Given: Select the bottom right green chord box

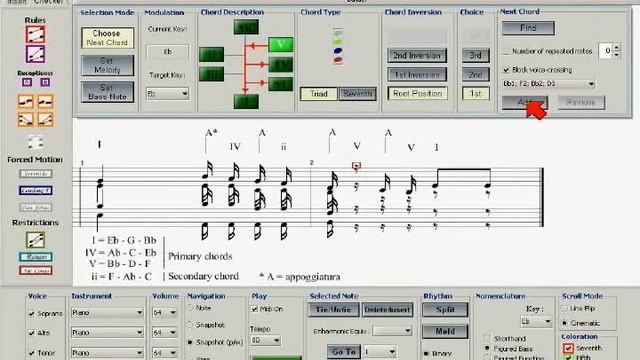Looking at the screenshot, I should (x=281, y=84).
